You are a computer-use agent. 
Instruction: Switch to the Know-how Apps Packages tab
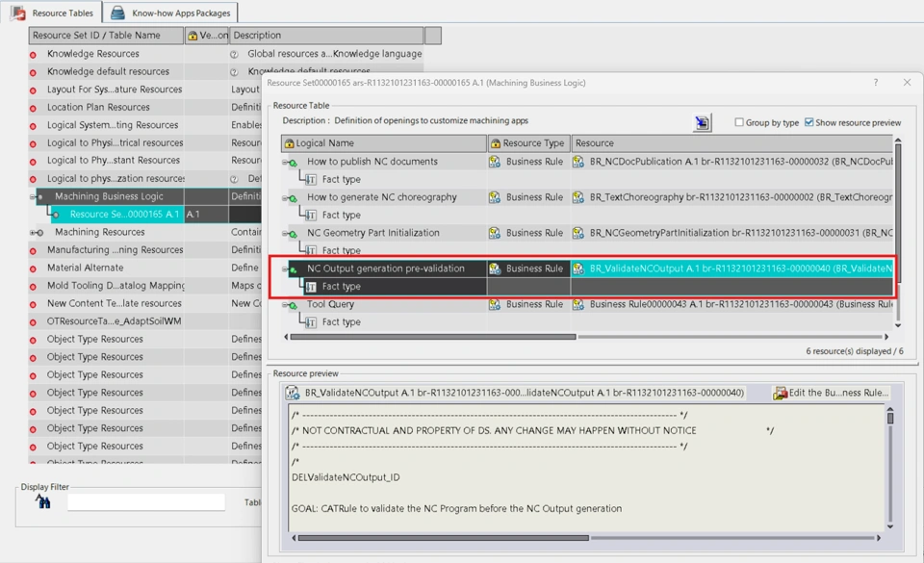pos(170,13)
